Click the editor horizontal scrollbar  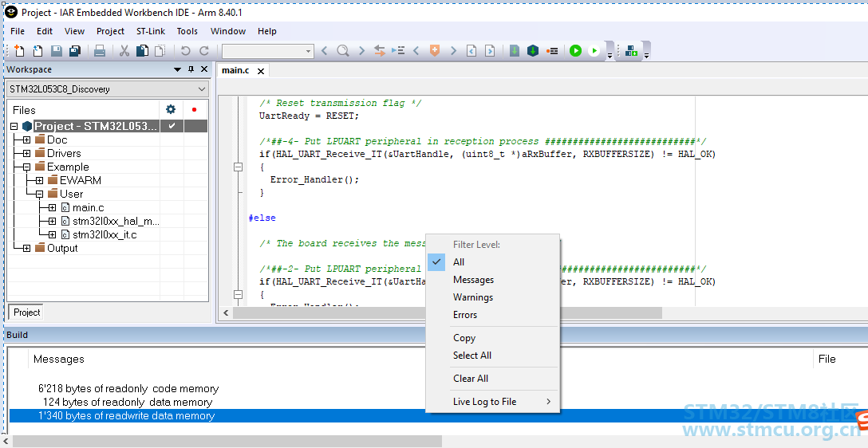pyautogui.click(x=448, y=313)
